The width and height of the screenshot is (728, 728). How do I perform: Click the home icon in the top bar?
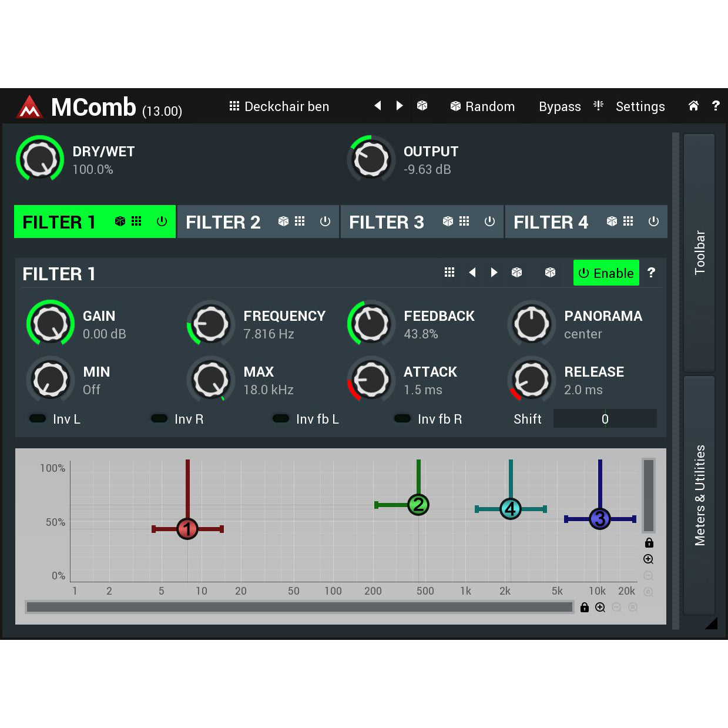point(693,106)
